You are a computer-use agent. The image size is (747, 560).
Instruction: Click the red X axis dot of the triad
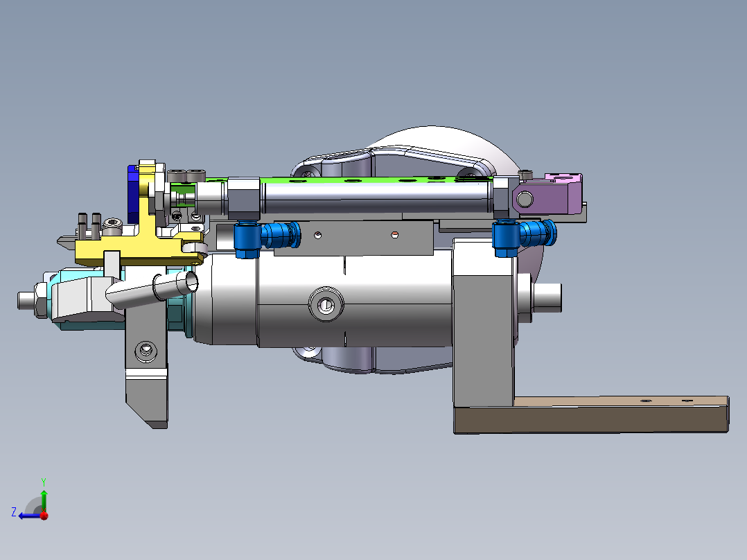coord(44,516)
